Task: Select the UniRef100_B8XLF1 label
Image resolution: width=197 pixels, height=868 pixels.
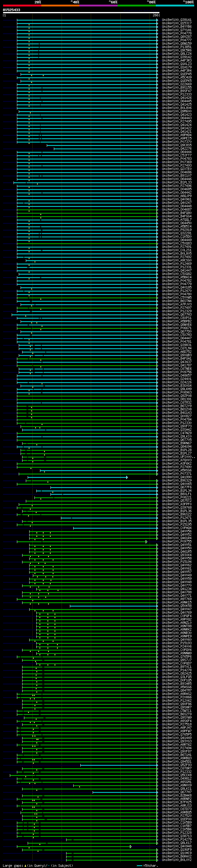Action: coord(176,494)
